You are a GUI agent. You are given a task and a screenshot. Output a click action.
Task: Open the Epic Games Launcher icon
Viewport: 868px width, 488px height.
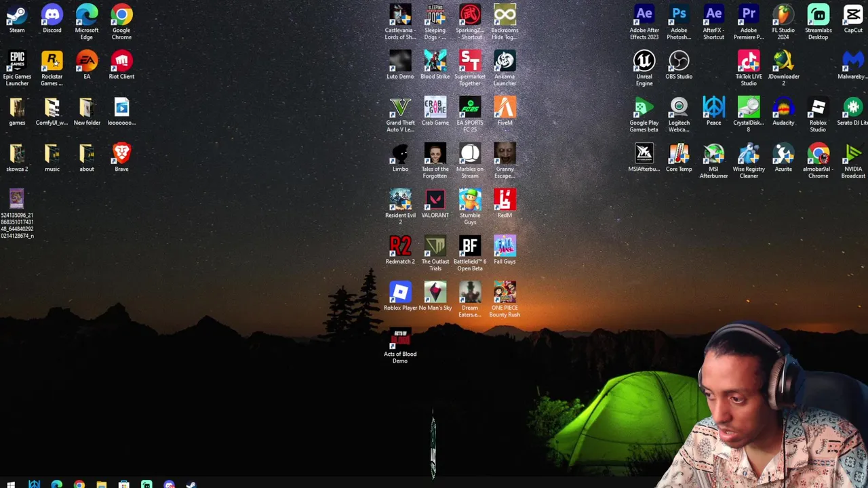17,61
